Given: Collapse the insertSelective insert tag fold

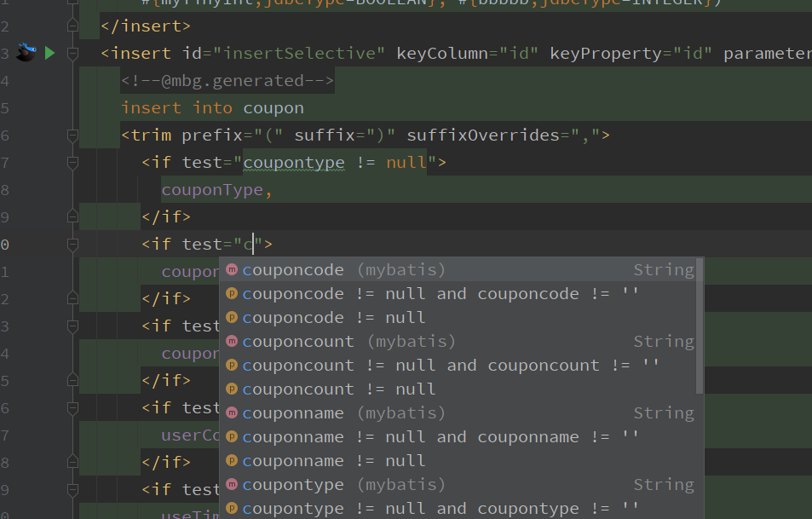Looking at the screenshot, I should [x=72, y=54].
